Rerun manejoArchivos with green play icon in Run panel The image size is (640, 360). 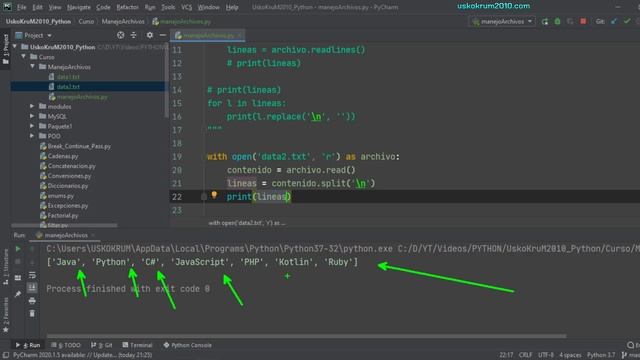[18, 249]
